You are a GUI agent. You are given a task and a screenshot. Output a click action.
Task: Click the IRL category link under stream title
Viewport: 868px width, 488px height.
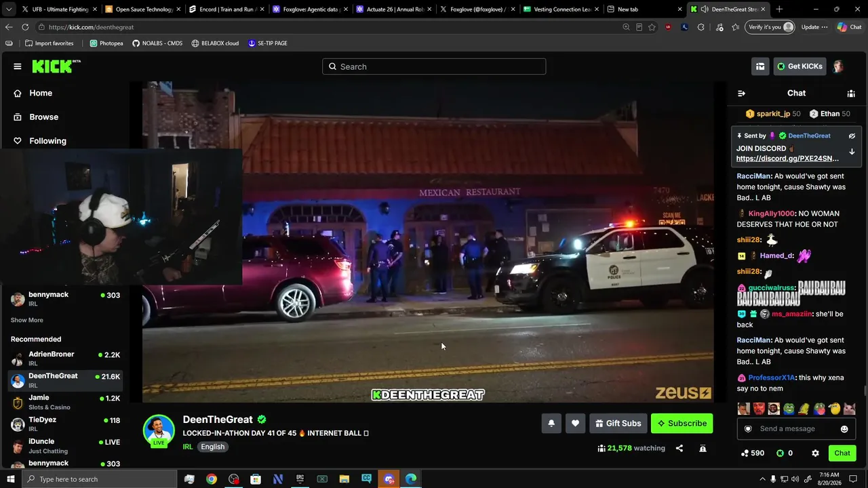click(x=188, y=447)
